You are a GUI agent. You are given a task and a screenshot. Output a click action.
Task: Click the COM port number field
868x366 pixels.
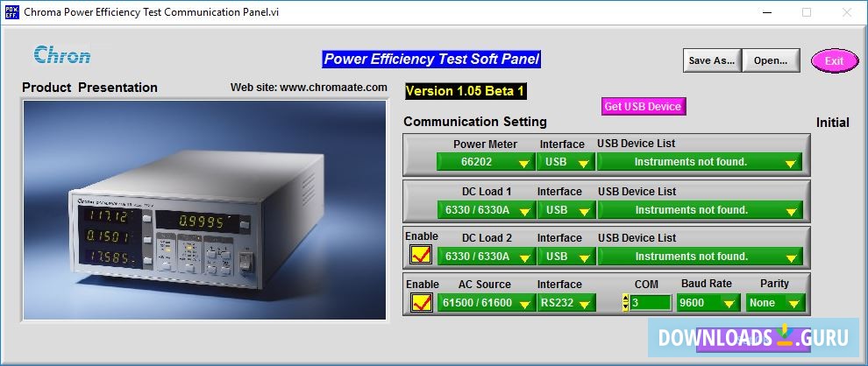650,302
